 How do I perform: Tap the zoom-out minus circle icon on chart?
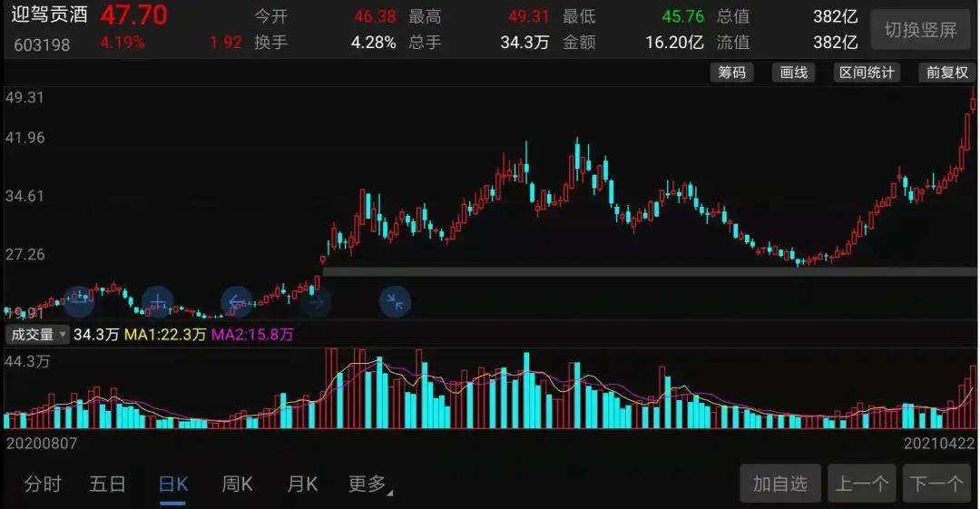[x=78, y=302]
